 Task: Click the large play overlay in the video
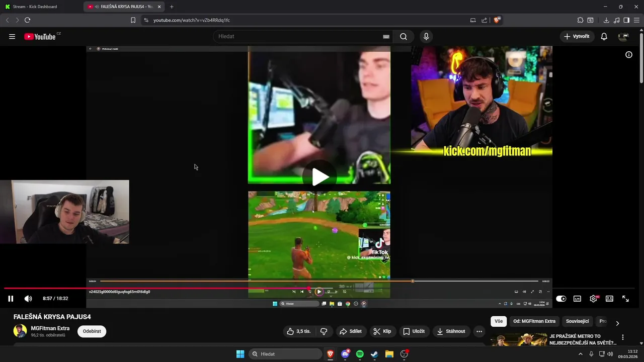320,176
